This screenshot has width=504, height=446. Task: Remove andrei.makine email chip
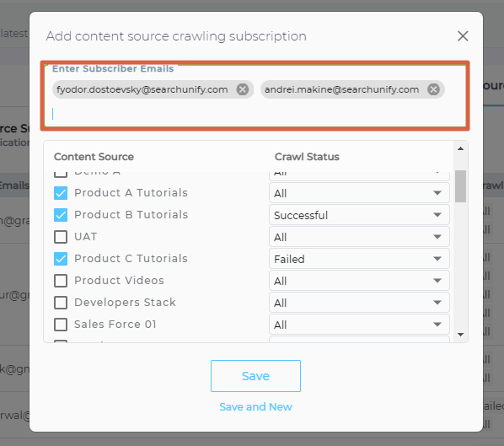(433, 89)
